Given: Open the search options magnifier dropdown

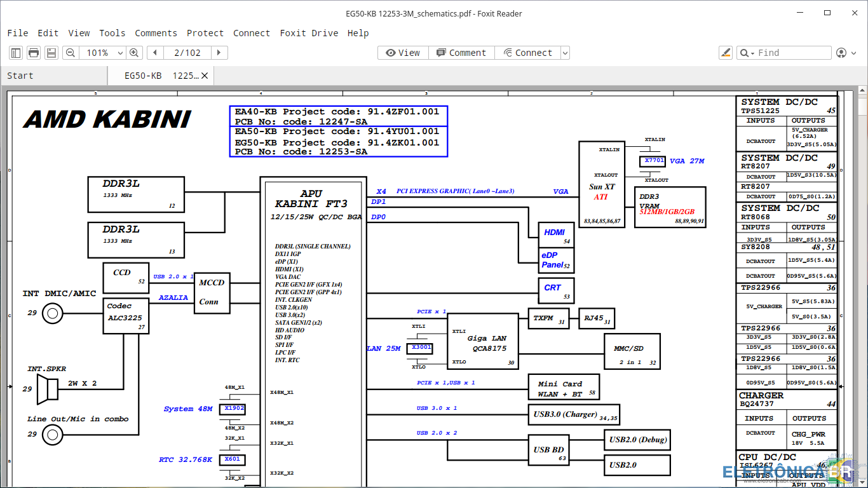Looking at the screenshot, I should point(747,53).
